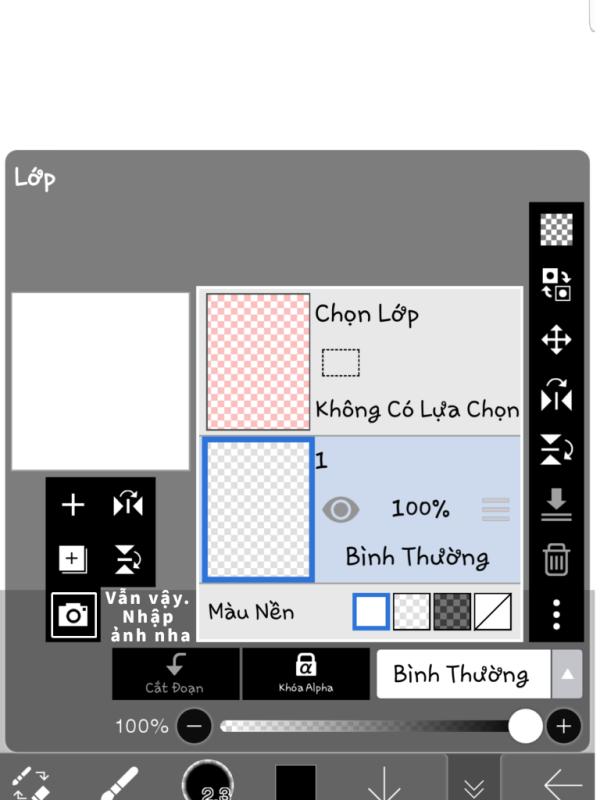The image size is (600, 800).
Task: Select the brush tool in the bottom bar
Action: pyautogui.click(x=120, y=782)
